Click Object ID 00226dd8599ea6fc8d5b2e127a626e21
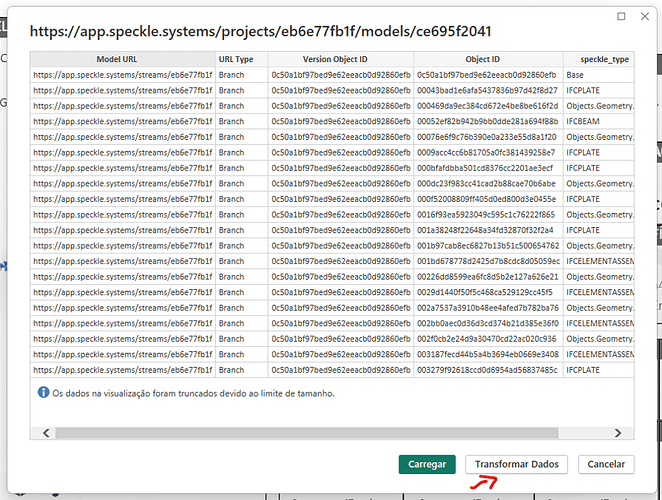This screenshot has width=662, height=500. pos(488,277)
